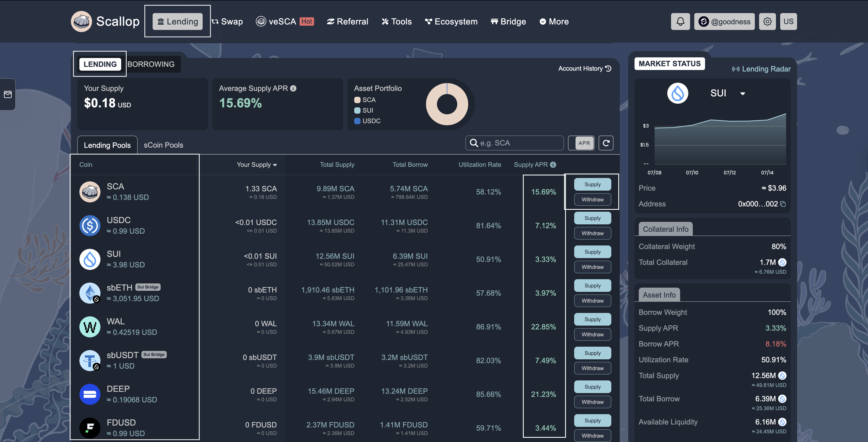The width and height of the screenshot is (868, 442).
Task: Click the Lending Radar signal icon
Action: click(736, 69)
